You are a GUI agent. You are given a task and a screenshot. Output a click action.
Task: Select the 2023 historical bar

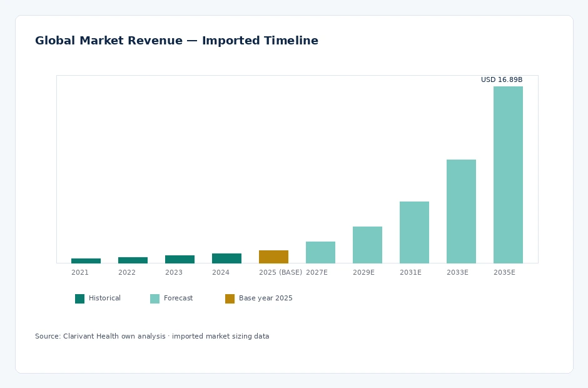180,259
